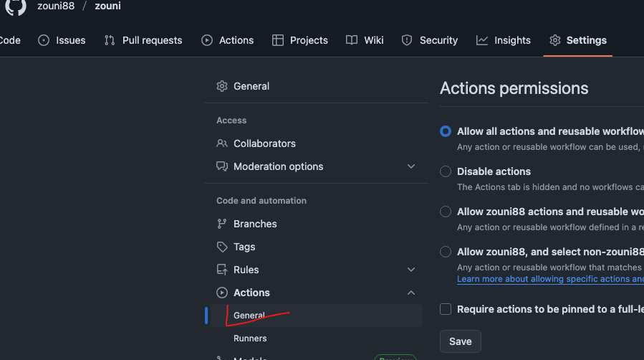Select the Disable actions radio button

[446, 171]
